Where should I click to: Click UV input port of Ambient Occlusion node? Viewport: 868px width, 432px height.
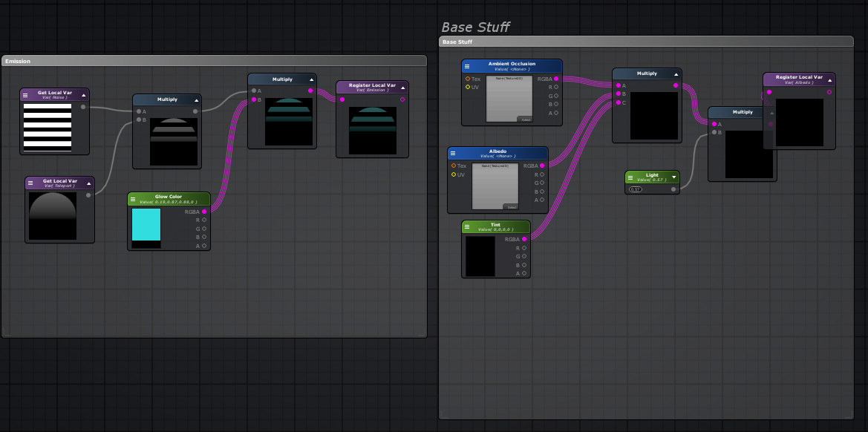[468, 87]
